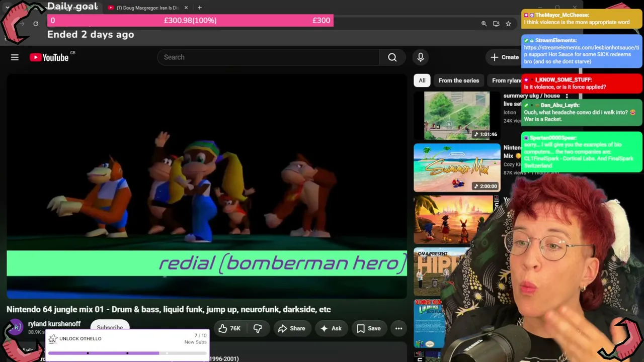Subscribe to ryland kurshenoff
The height and width of the screenshot is (362, 644).
(110, 327)
